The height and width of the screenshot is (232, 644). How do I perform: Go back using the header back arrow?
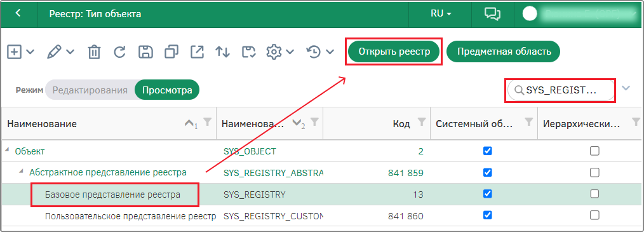[18, 13]
